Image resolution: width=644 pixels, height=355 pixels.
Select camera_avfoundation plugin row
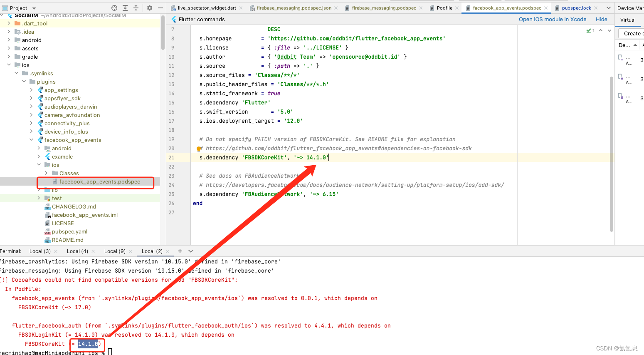[72, 115]
